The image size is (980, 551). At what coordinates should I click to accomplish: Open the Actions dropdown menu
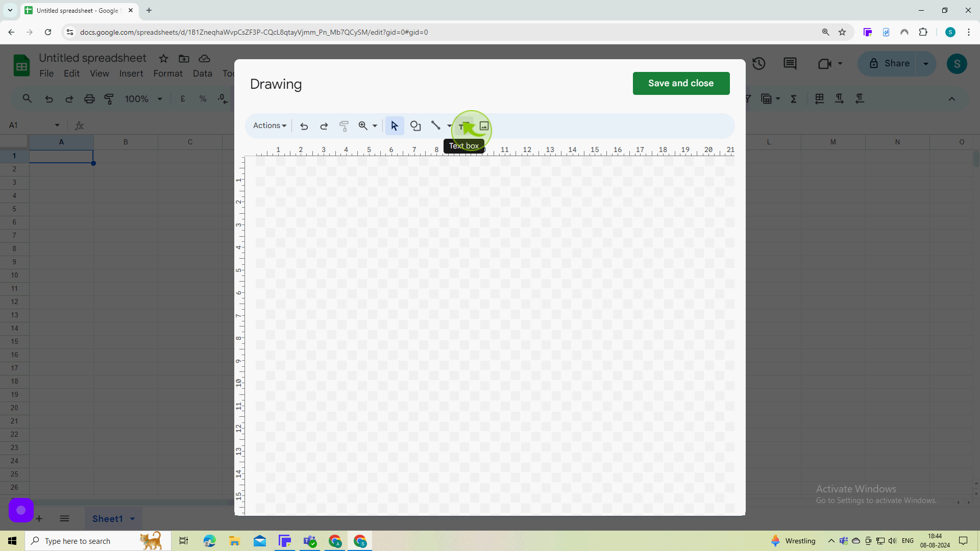[269, 126]
